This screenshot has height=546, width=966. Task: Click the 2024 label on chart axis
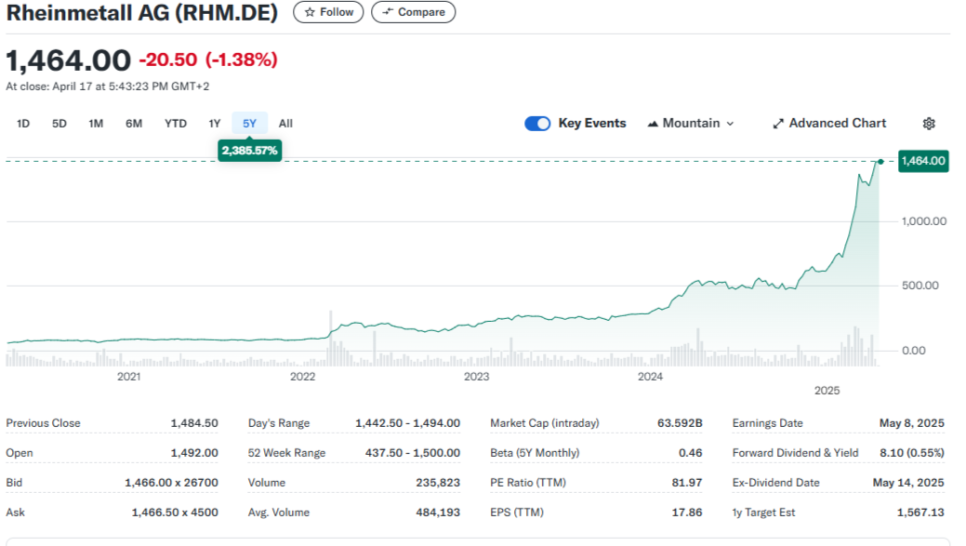tap(650, 377)
